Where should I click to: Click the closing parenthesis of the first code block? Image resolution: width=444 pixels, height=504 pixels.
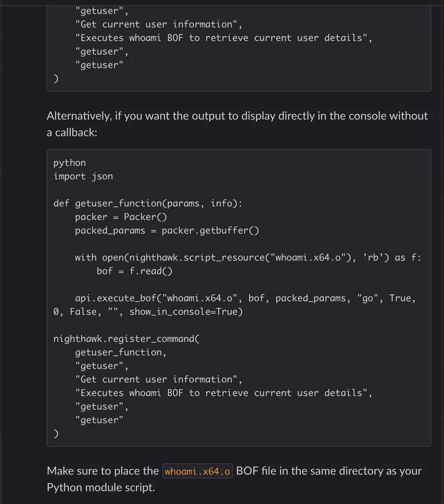click(56, 79)
